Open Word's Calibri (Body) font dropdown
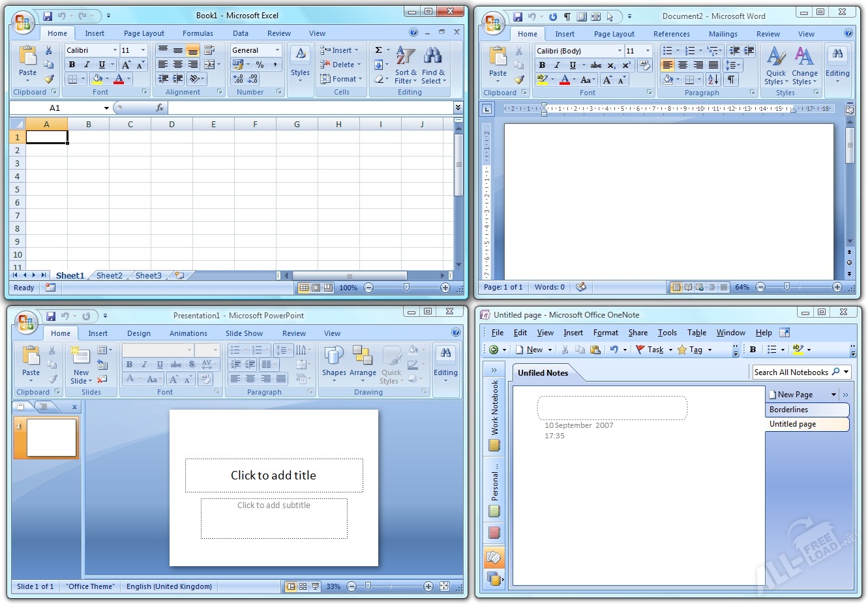This screenshot has height=604, width=868. pyautogui.click(x=620, y=51)
